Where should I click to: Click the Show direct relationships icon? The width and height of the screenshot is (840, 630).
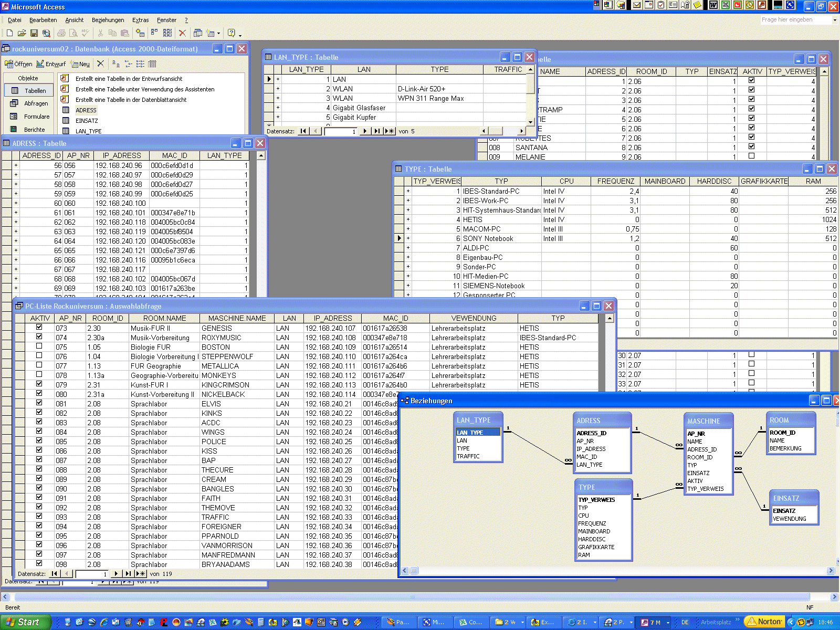pyautogui.click(x=154, y=33)
